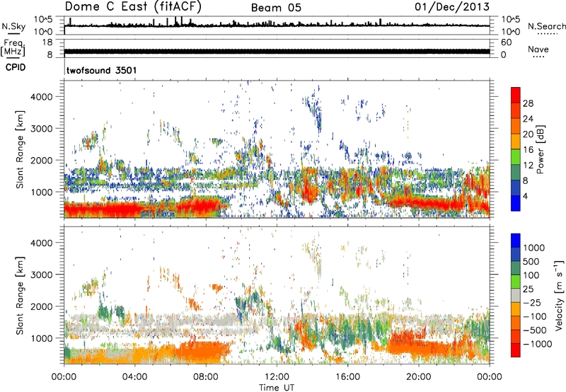Viewport: 566px width, 392px height.
Task: Click the black frequency band plot
Action: (277, 51)
